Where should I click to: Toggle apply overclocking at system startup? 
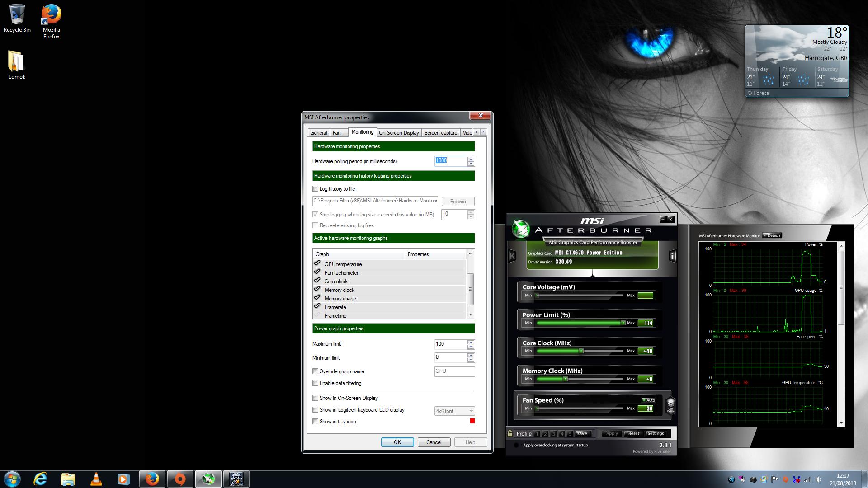516,445
